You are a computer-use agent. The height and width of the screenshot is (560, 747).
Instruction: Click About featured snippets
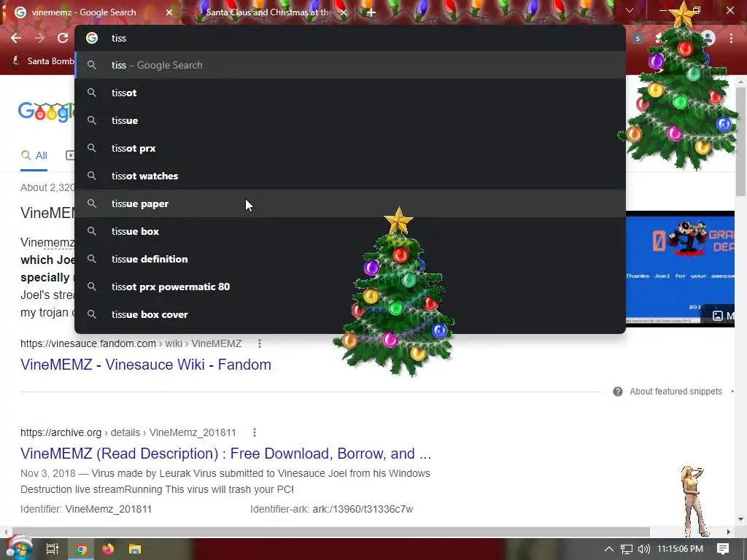676,392
